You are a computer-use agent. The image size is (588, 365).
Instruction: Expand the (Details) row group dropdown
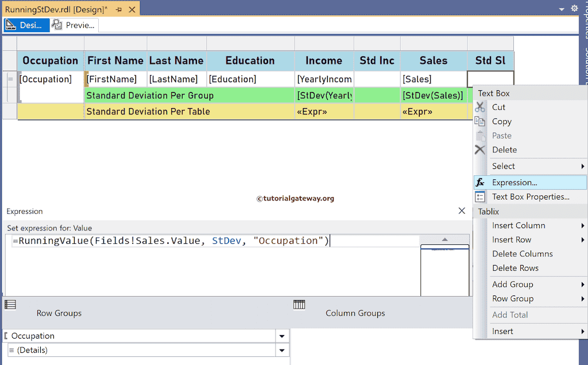point(281,350)
